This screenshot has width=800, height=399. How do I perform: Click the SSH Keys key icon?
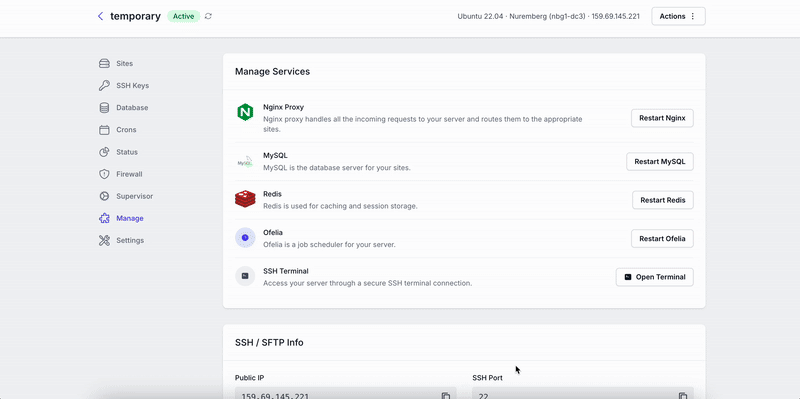(x=104, y=86)
